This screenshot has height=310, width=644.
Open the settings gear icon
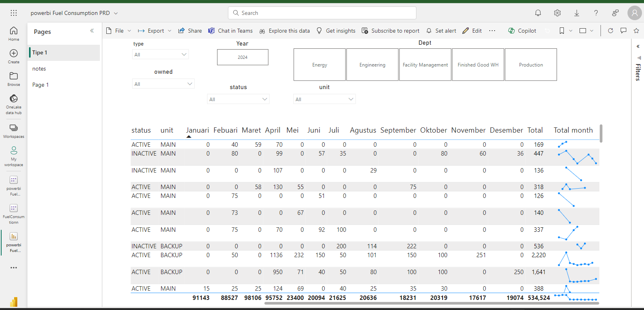pos(557,13)
